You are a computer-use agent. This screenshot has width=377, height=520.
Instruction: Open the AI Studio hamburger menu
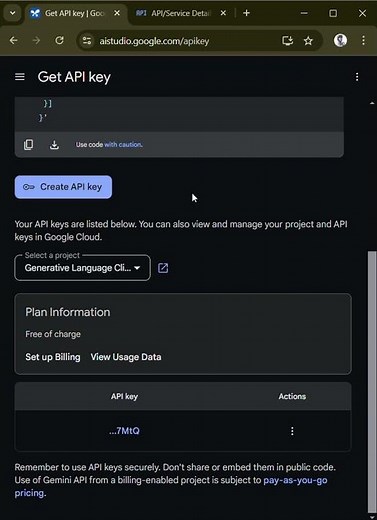[x=20, y=77]
